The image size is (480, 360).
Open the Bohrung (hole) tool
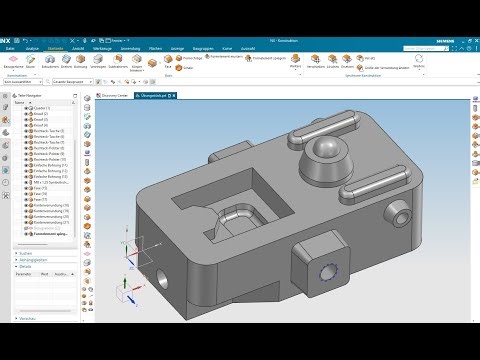coord(80,62)
